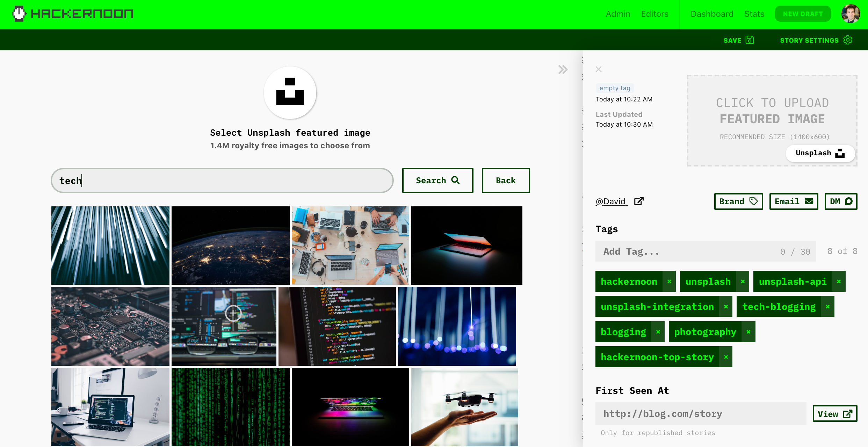Viewport: 868px width, 447px height.
Task: Remove the hackernoon tag
Action: (x=669, y=282)
